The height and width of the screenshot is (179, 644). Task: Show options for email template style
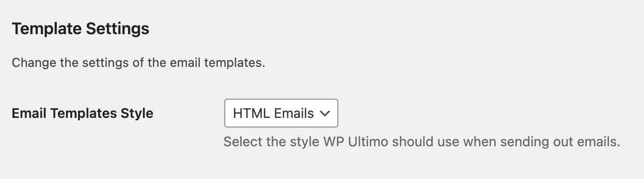(x=281, y=113)
